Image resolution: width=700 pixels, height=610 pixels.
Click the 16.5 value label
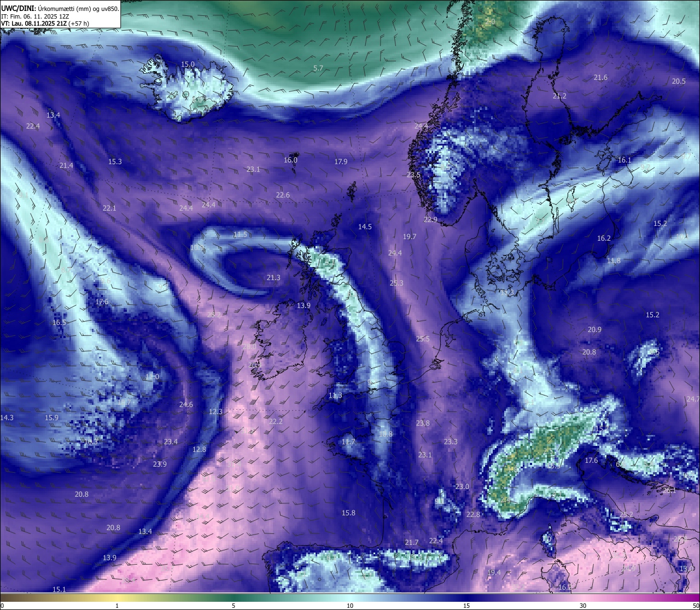tap(59, 322)
